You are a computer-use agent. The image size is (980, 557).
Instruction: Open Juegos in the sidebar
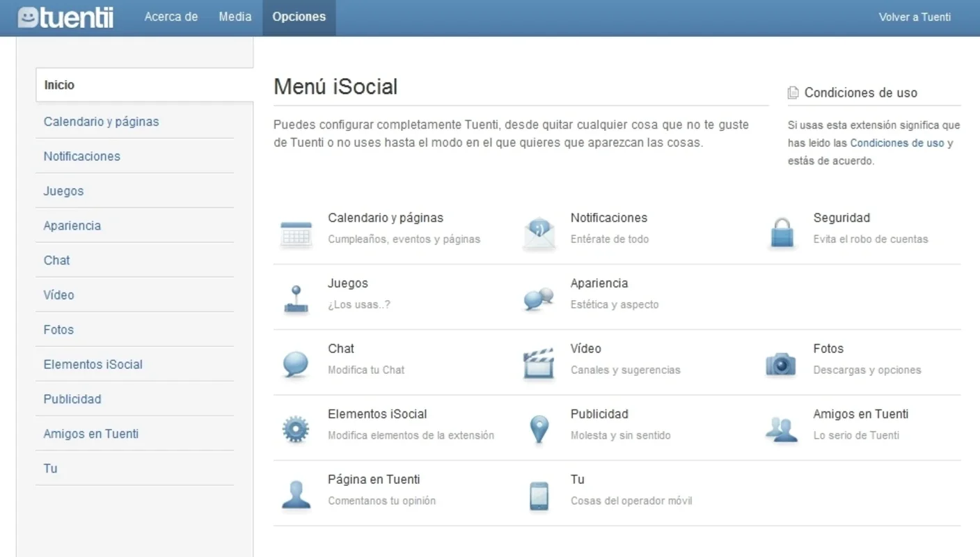(63, 191)
